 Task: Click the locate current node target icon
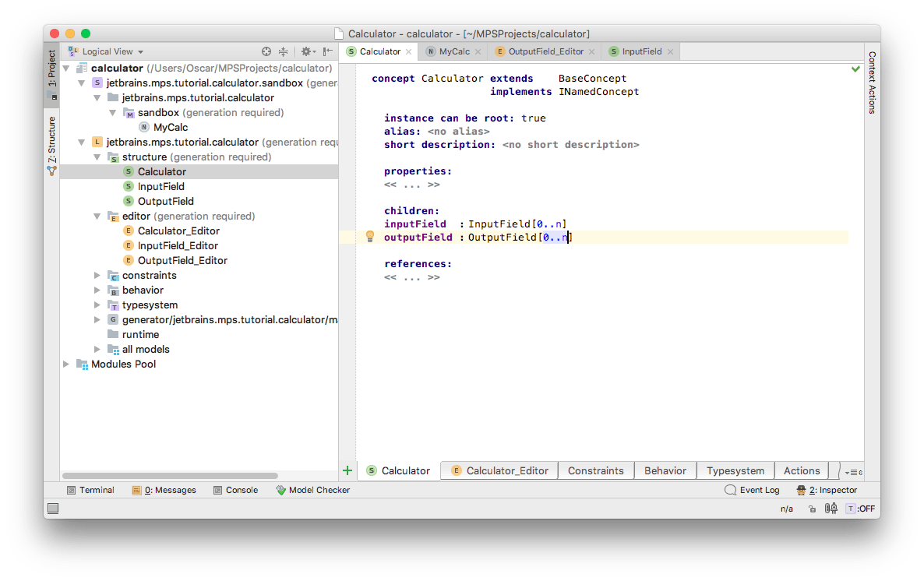[x=266, y=51]
